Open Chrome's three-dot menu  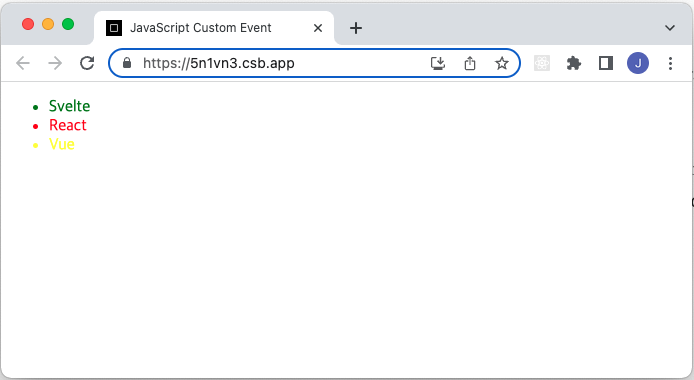pyautogui.click(x=670, y=63)
